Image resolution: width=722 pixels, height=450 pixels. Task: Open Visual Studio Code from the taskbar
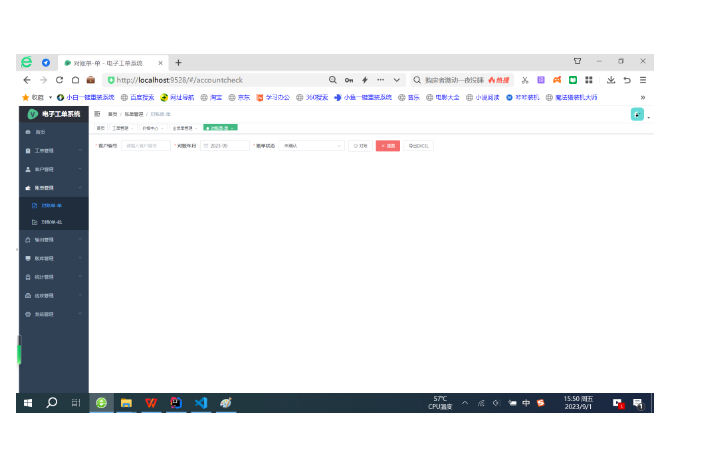pos(201,403)
